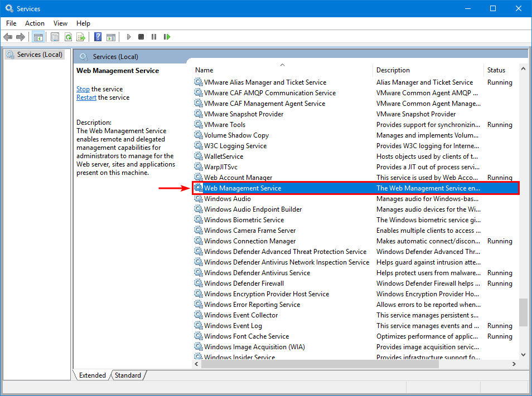Open the View menu
Viewport: 532px width, 396px height.
pos(60,23)
